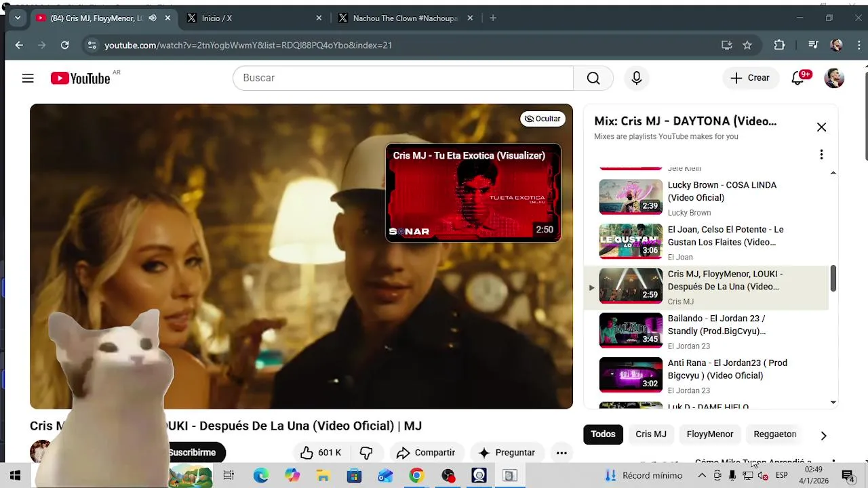Click the Preguntar ask button
The image size is (868, 488).
coord(507,453)
